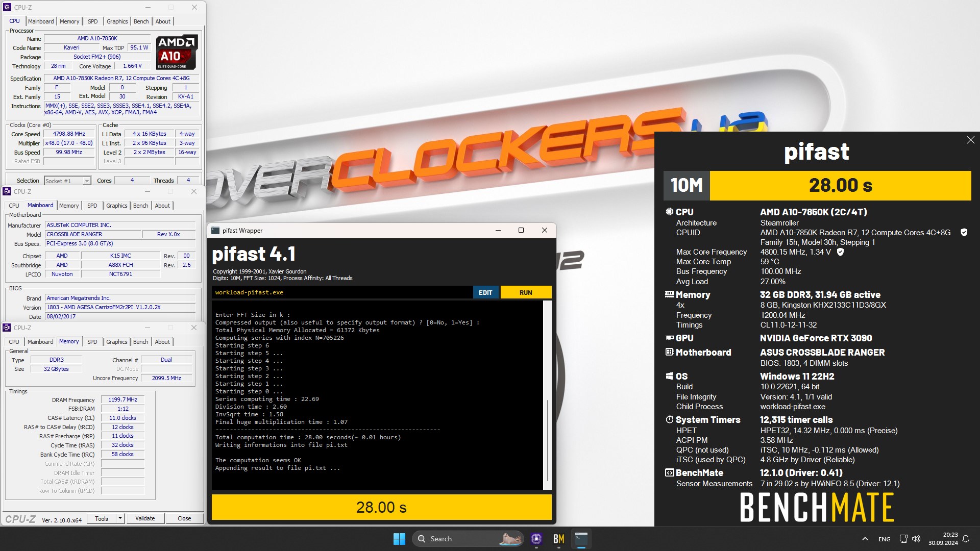This screenshot has height=551, width=980.
Task: Click the taskbar clock and date
Action: (x=943, y=539)
